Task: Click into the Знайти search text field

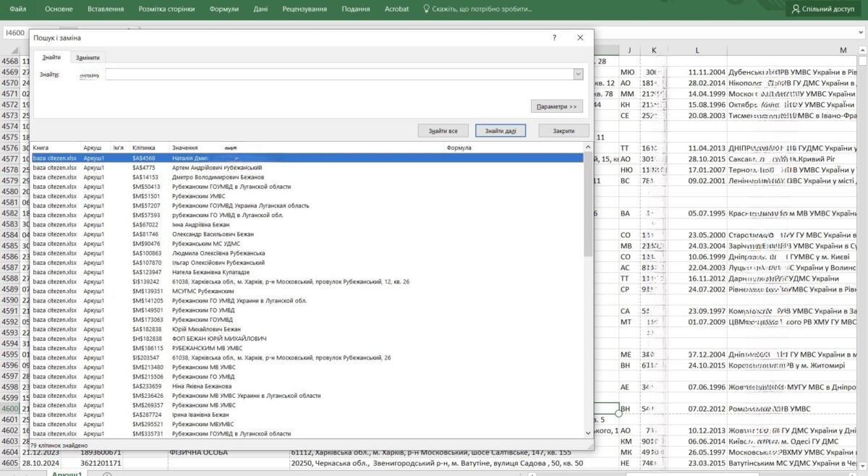Action: click(339, 74)
